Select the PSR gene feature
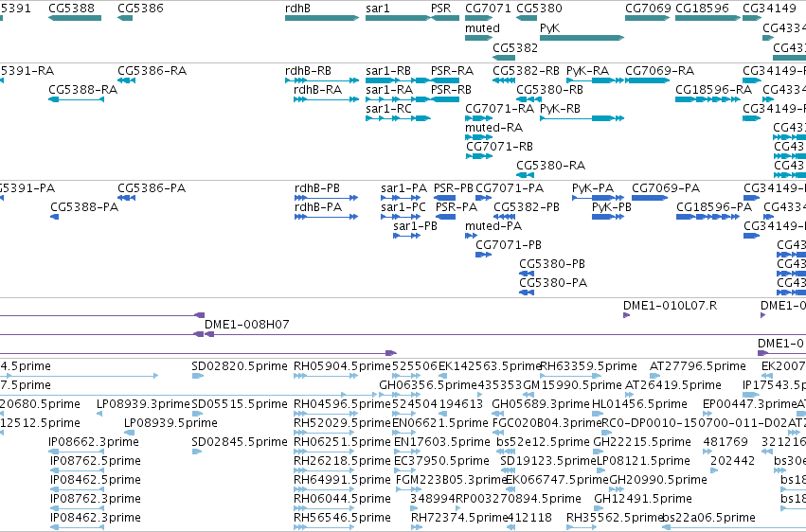 tap(445, 18)
